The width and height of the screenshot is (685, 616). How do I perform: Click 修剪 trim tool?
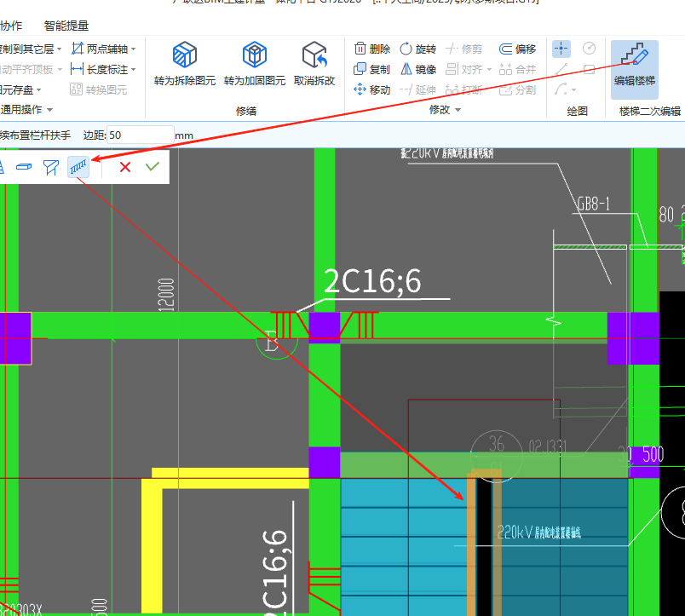[x=464, y=49]
